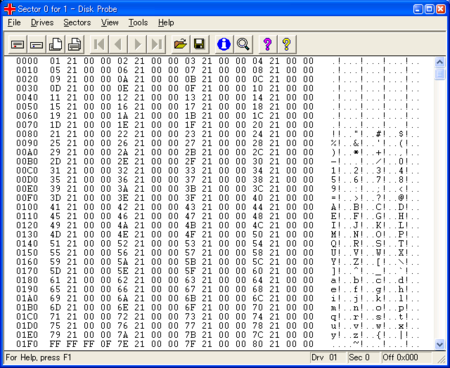Save sector with the floppy disk icon
Image resolution: width=450 pixels, height=368 pixels.
199,44
